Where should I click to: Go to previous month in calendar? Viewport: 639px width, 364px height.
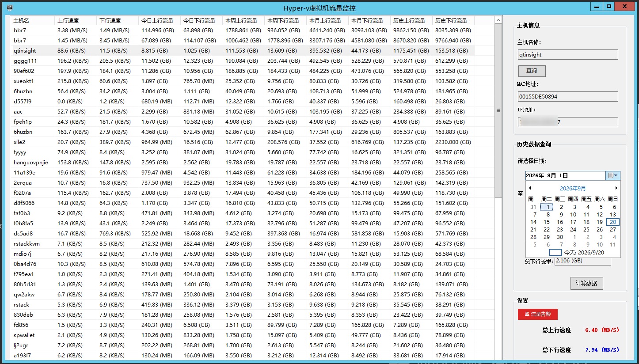click(530, 188)
